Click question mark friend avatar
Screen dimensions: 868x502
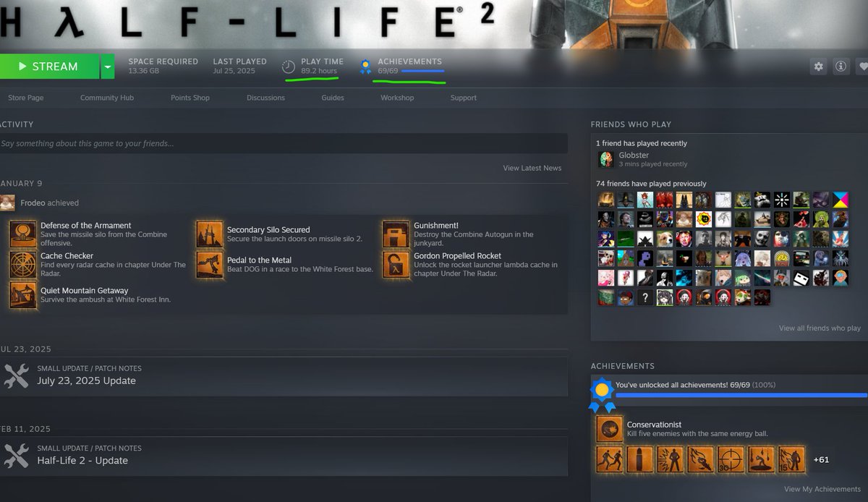[x=645, y=297]
